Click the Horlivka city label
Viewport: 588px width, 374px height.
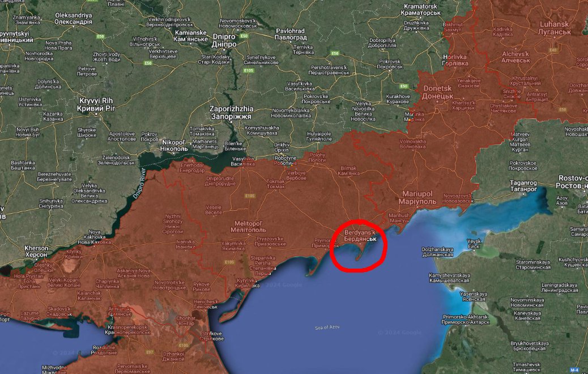455,60
